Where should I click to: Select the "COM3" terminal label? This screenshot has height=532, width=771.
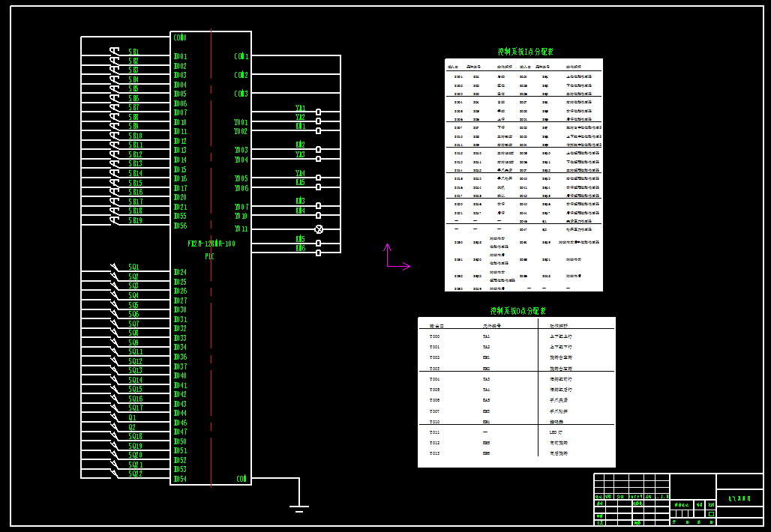(241, 94)
